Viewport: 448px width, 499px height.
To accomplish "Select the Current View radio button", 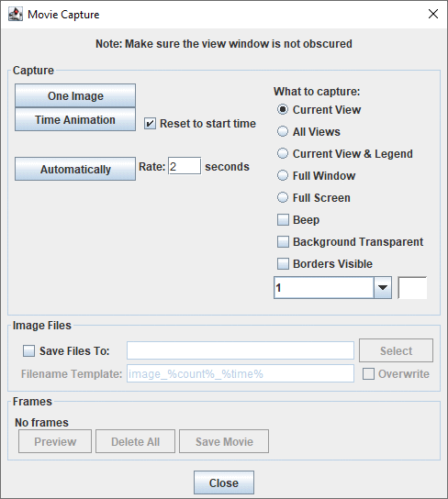I will (283, 109).
